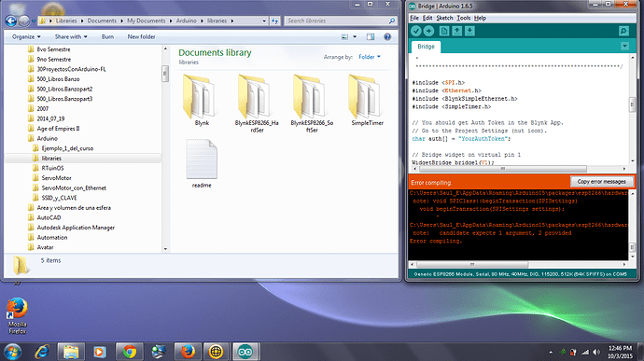Open the Serial Monitor magnifier icon

[x=623, y=31]
